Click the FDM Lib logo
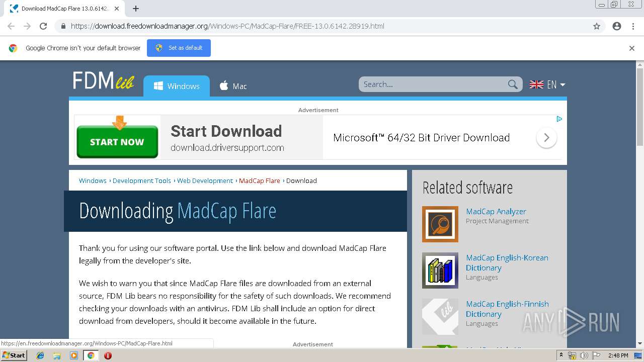Screen dimensions: 644x362 point(104,80)
